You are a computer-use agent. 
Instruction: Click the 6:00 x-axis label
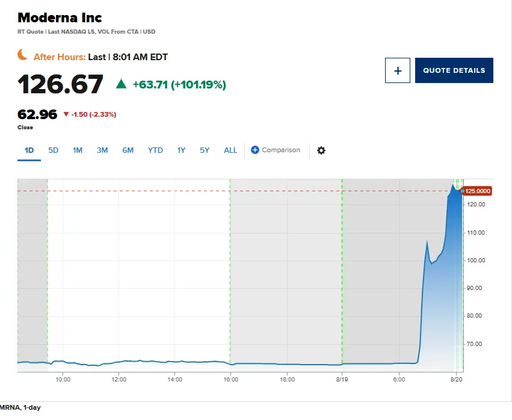(399, 380)
